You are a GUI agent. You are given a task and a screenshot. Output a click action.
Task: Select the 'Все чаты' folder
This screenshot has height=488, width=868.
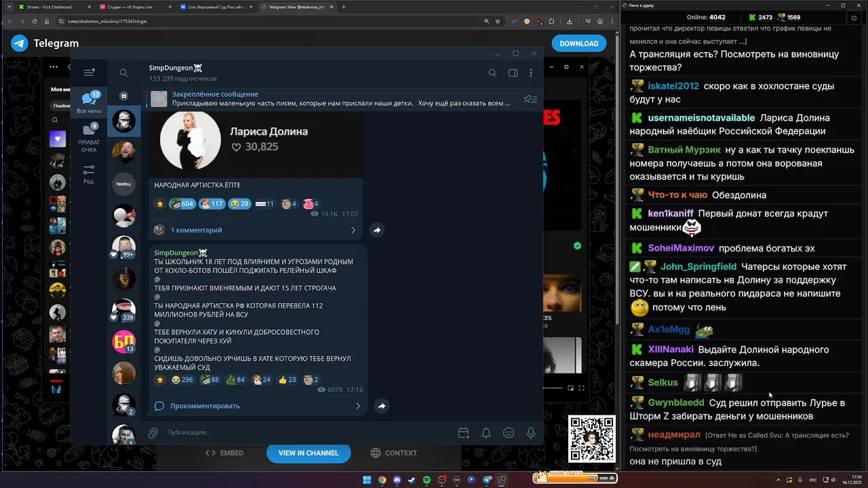tap(89, 103)
